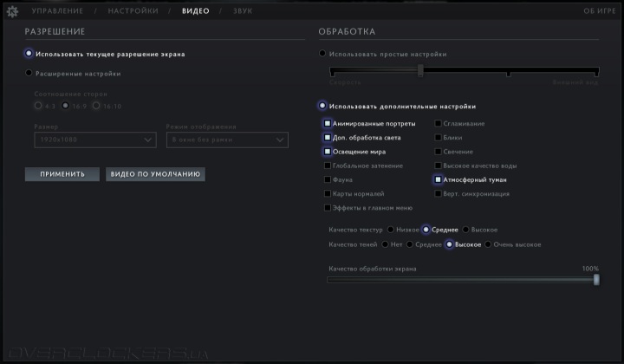Enable Глобальное затенение checkbox

pos(328,166)
